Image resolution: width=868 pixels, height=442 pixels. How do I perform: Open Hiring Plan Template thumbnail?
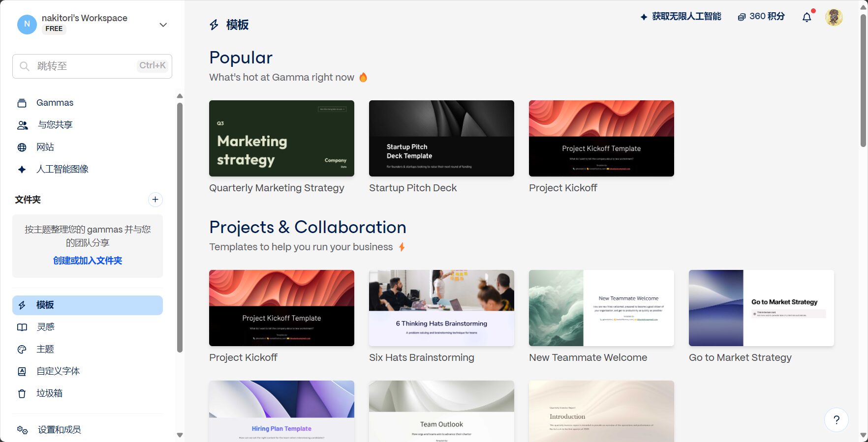281,412
